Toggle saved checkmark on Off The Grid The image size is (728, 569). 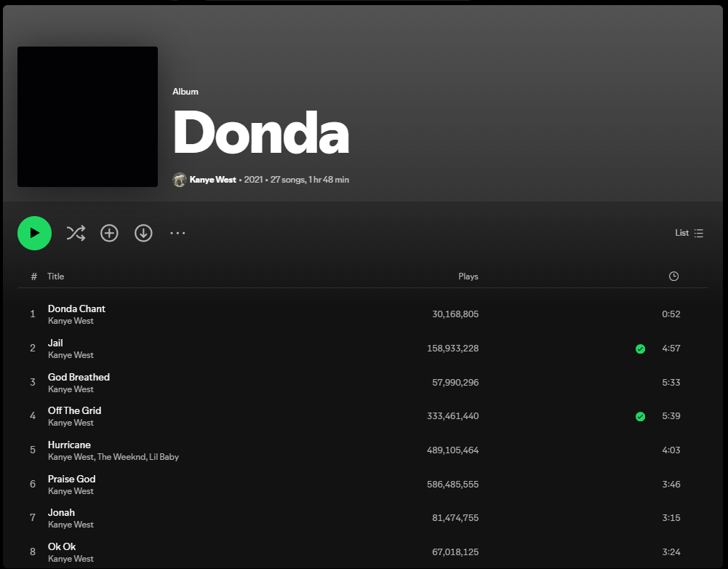click(640, 417)
